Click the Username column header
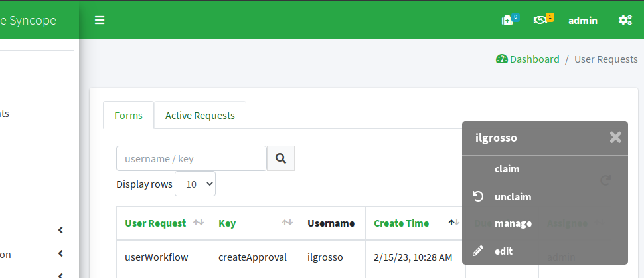 (x=331, y=223)
